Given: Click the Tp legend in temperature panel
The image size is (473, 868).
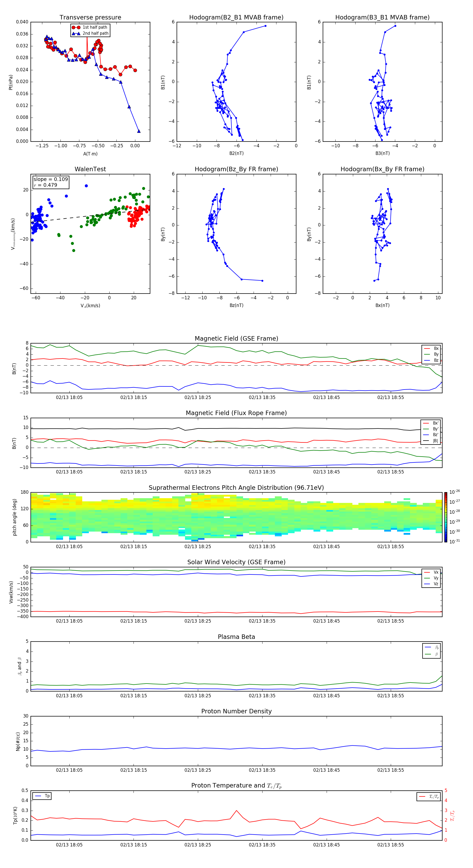Looking at the screenshot, I should [x=42, y=796].
